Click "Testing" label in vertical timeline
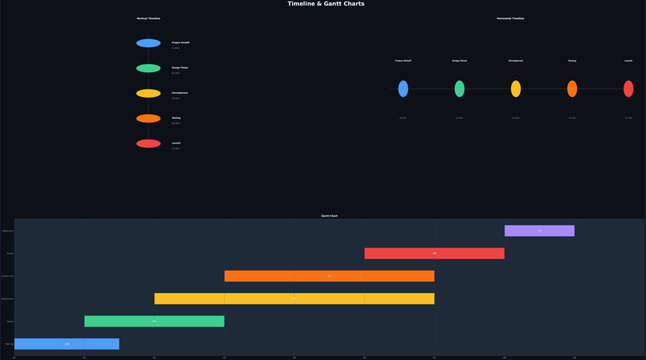646x360 pixels. tap(176, 118)
